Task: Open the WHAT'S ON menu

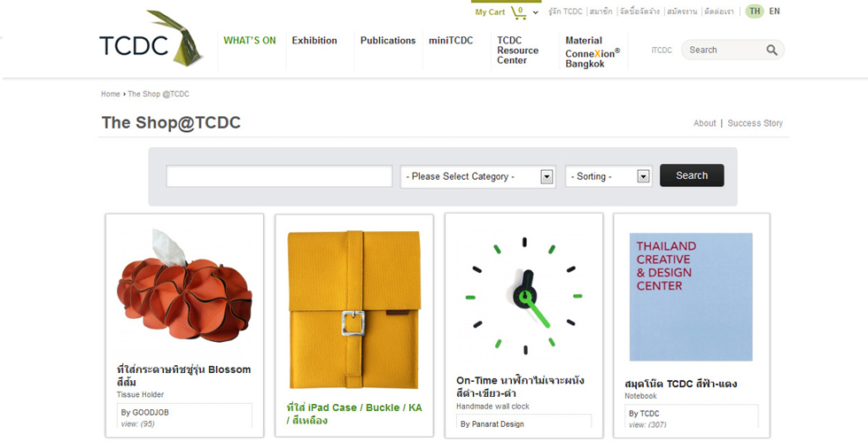Action: click(x=250, y=41)
